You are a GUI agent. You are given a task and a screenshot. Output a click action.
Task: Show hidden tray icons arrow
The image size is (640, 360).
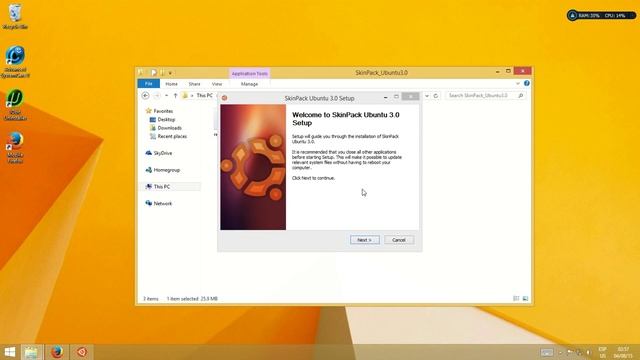(560, 352)
